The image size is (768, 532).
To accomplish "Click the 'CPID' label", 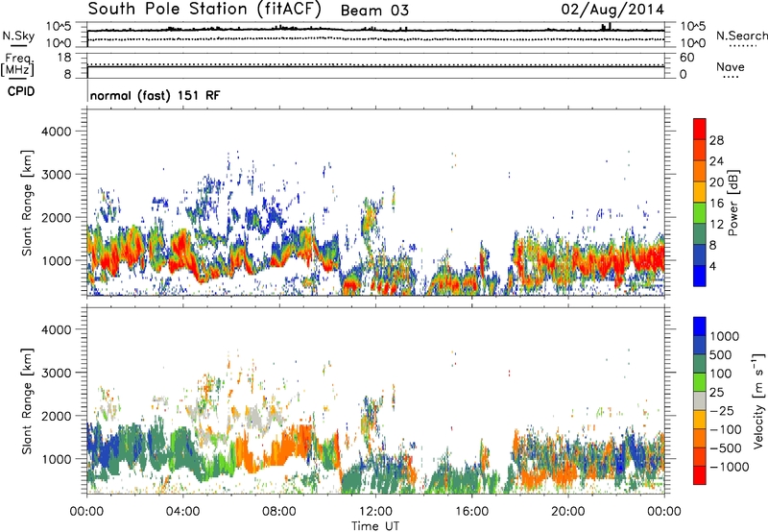I will 21,91.
